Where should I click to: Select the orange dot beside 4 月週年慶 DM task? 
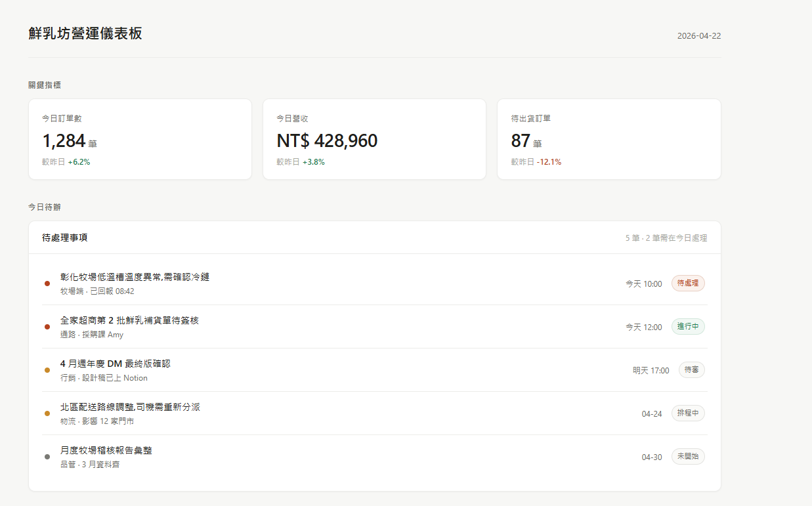(47, 370)
